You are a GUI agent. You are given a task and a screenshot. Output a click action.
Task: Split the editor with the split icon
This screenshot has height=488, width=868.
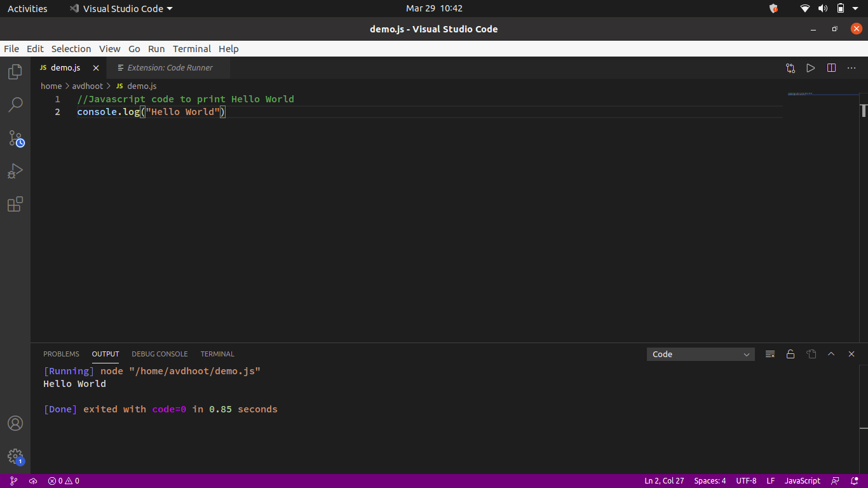tap(831, 67)
